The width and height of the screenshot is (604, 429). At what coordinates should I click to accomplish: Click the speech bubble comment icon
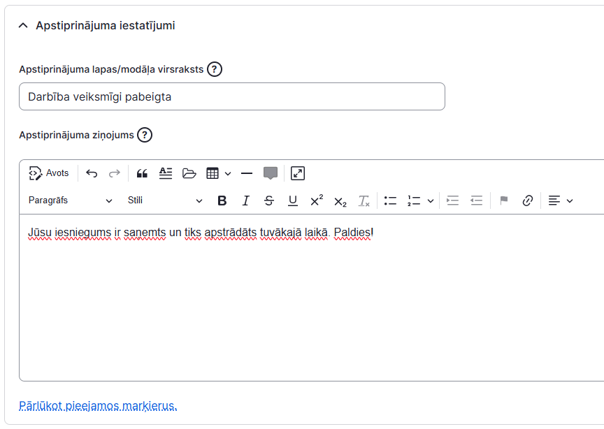click(x=270, y=173)
